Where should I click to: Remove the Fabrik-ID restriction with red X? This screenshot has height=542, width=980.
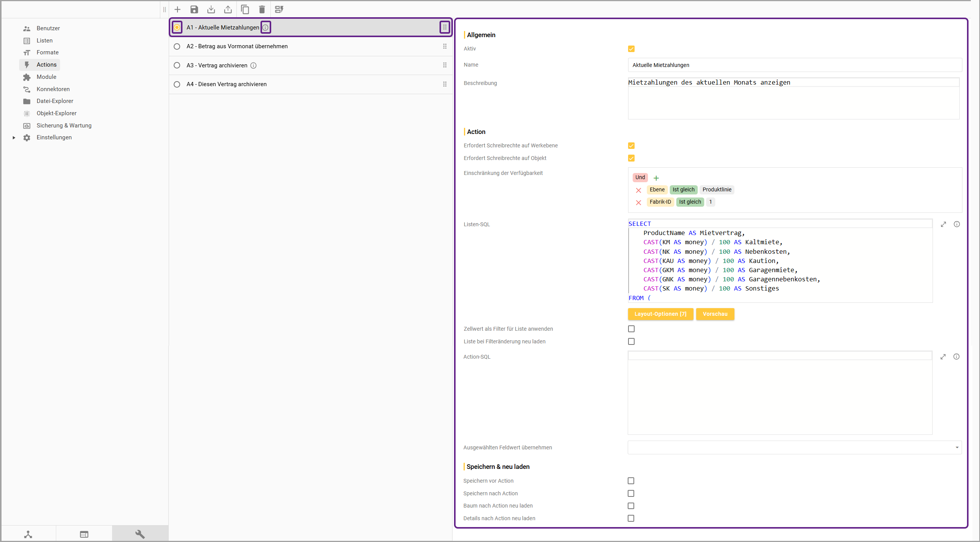[x=638, y=202]
